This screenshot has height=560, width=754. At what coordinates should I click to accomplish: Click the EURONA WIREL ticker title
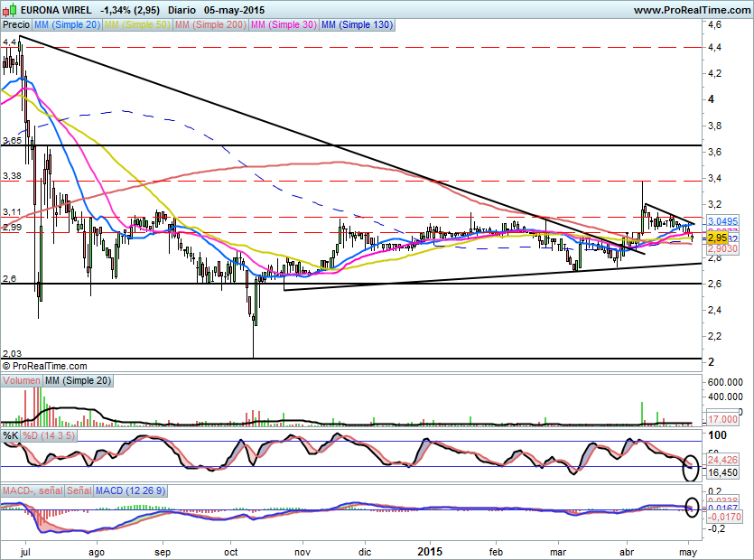point(56,10)
